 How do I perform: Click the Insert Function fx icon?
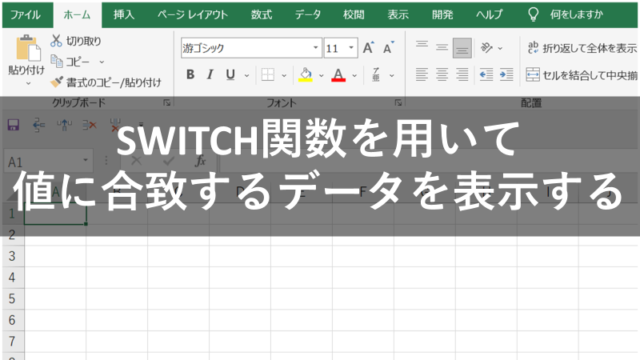coord(200,161)
